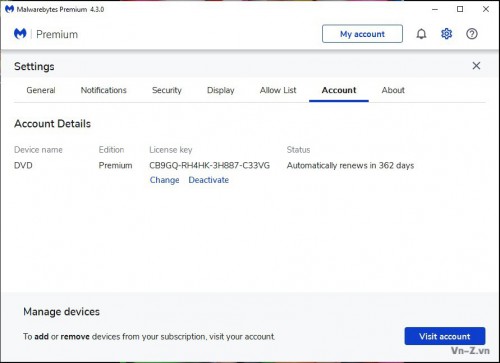Image resolution: width=500 pixels, height=363 pixels.
Task: Click the Edition column label
Action: pos(111,150)
